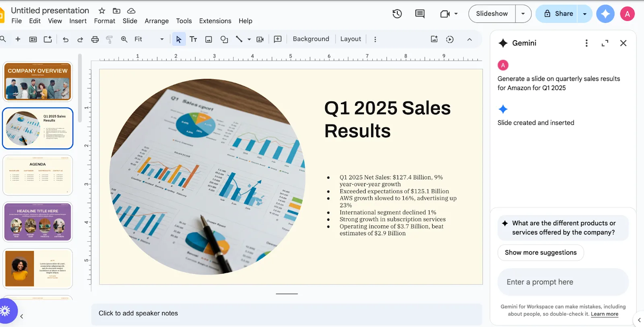
Task: Hide the menus with up chevron
Action: click(x=469, y=39)
